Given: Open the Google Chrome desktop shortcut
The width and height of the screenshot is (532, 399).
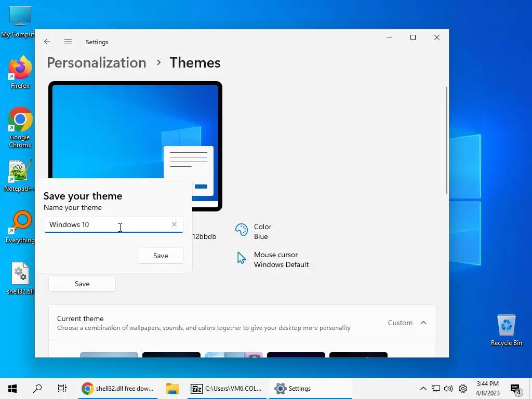Looking at the screenshot, I should pos(20,128).
